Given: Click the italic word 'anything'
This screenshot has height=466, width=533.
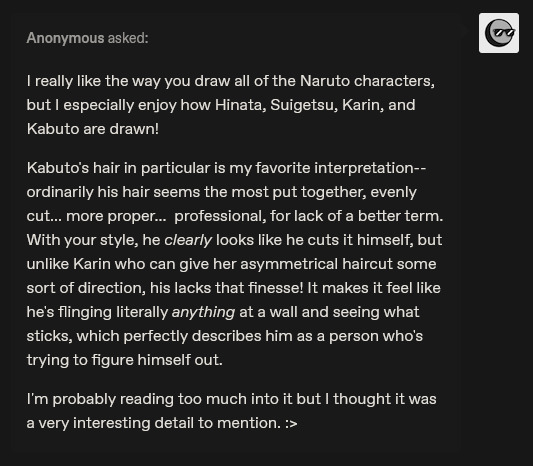Looking at the screenshot, I should coord(203,312).
